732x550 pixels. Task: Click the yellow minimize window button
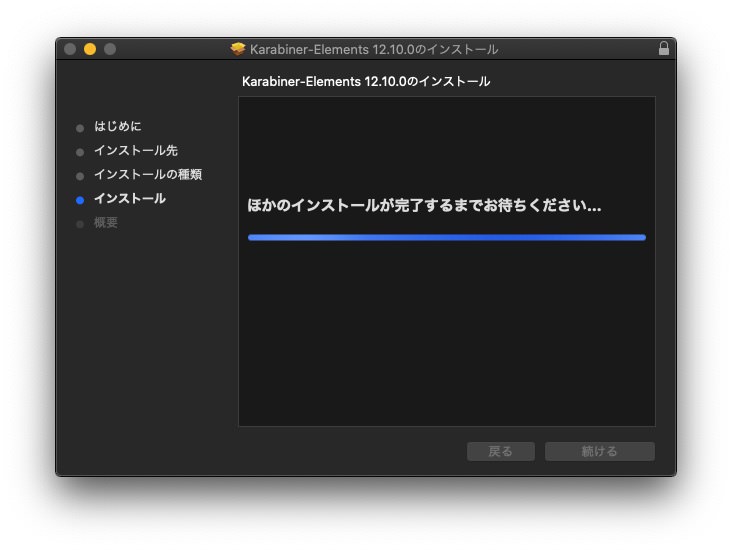(90, 49)
